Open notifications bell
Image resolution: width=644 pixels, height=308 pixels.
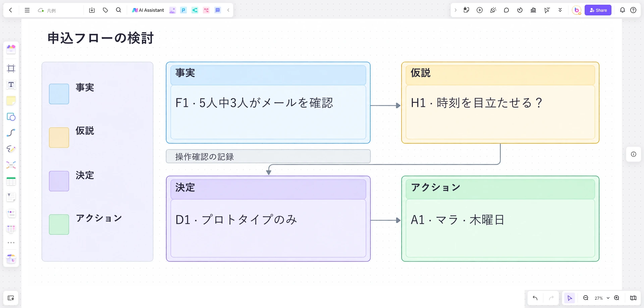[623, 10]
